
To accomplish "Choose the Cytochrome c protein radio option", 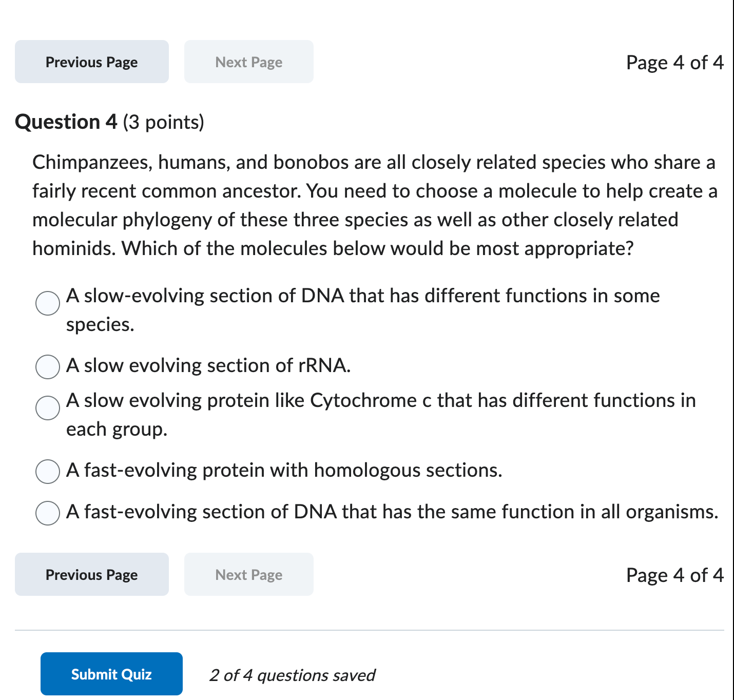I will tap(48, 408).
